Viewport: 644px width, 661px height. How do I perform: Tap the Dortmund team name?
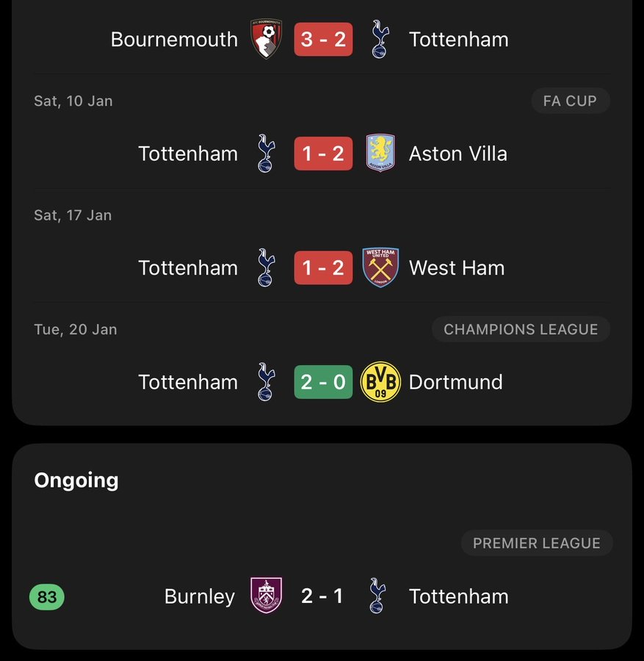click(x=455, y=382)
